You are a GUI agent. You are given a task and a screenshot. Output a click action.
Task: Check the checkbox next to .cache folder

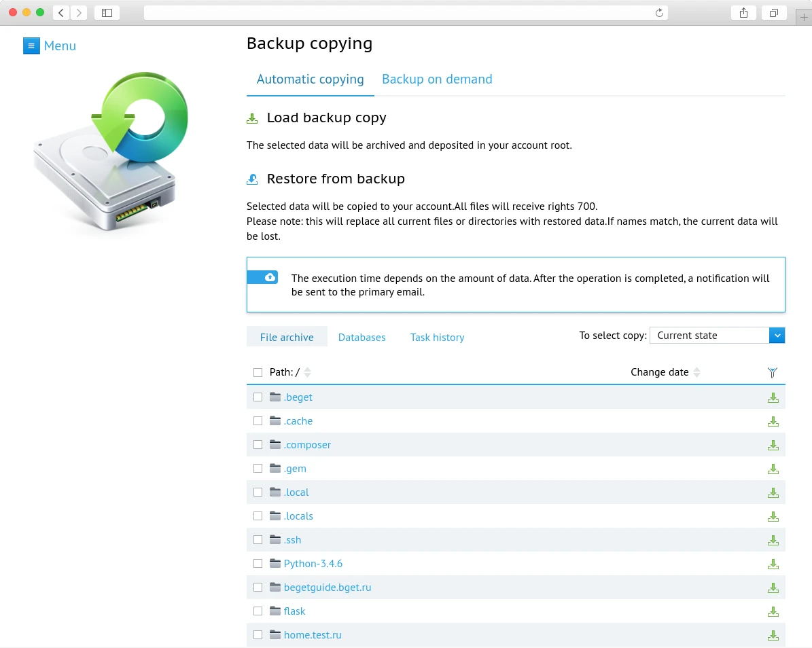point(258,420)
